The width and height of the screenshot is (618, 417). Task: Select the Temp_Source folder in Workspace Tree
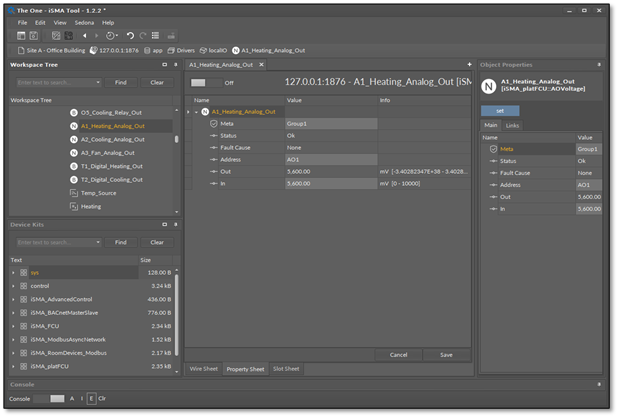pos(98,192)
